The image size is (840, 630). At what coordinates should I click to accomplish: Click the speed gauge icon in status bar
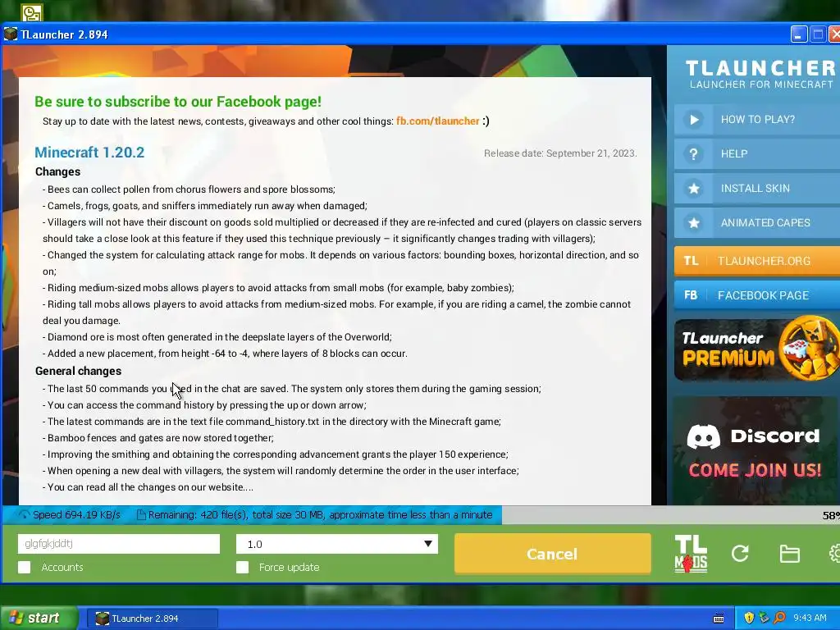point(25,515)
